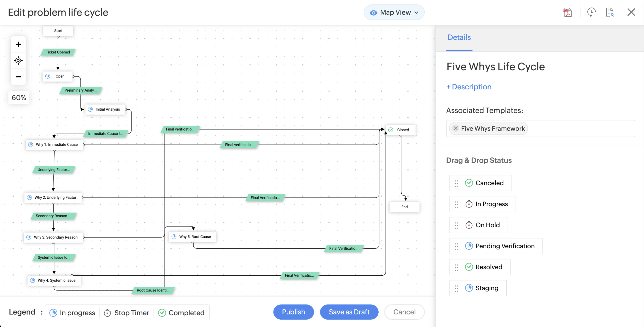Image resolution: width=644 pixels, height=327 pixels.
Task: Click the stopwatch icon beside On Hold status
Action: [469, 225]
